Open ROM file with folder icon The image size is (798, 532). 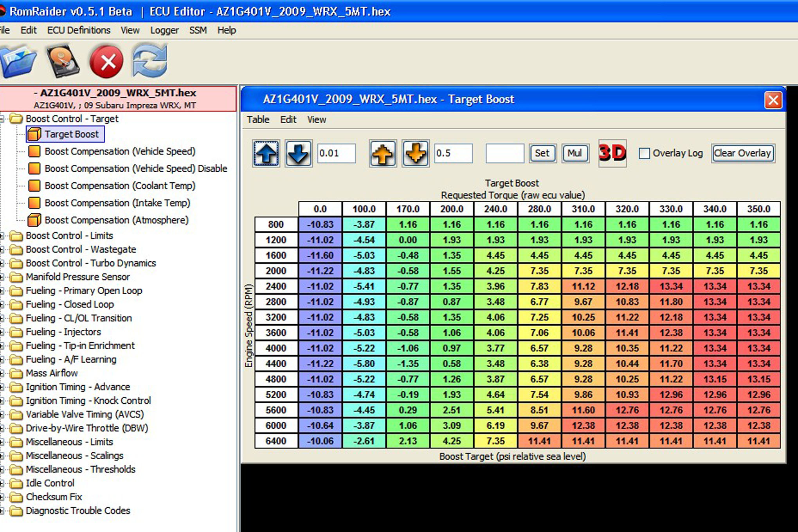(18, 61)
